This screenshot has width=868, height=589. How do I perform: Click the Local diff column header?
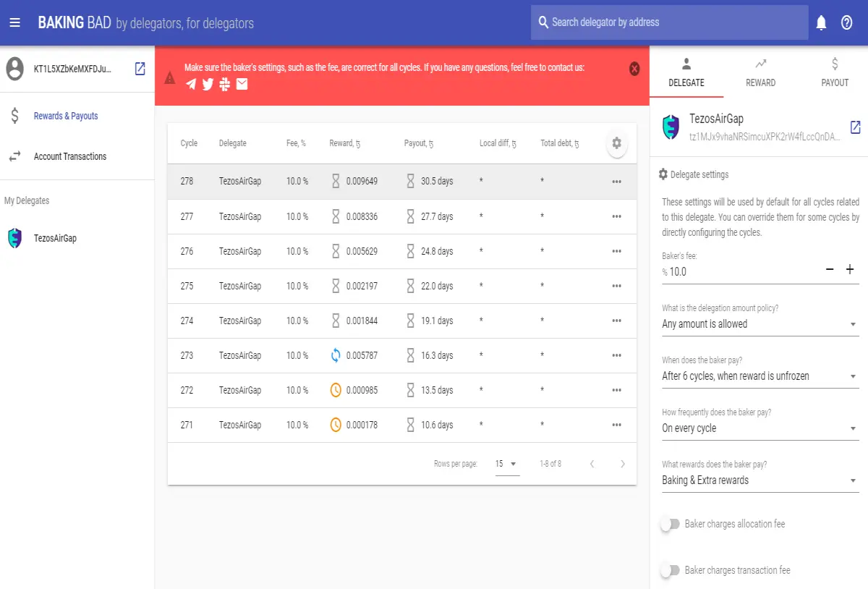pyautogui.click(x=498, y=143)
